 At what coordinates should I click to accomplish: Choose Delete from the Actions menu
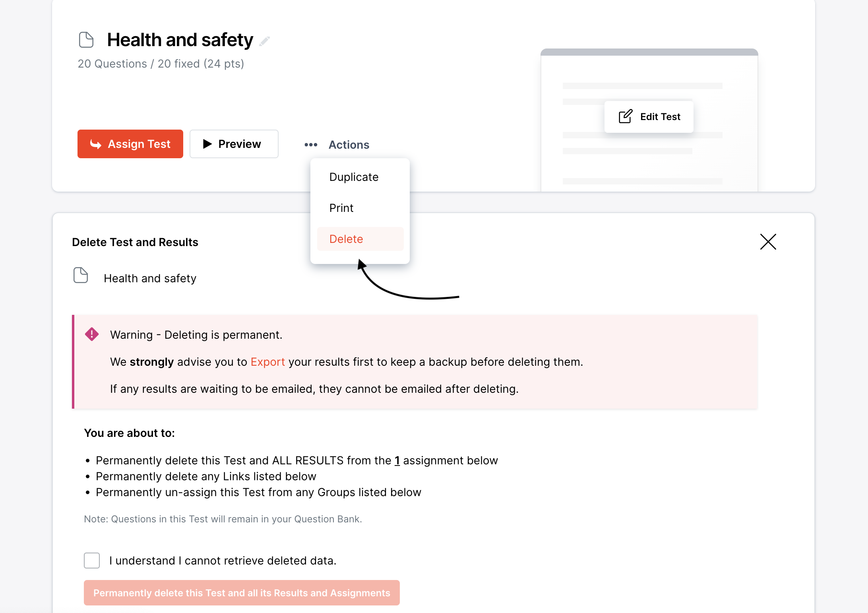[346, 239]
